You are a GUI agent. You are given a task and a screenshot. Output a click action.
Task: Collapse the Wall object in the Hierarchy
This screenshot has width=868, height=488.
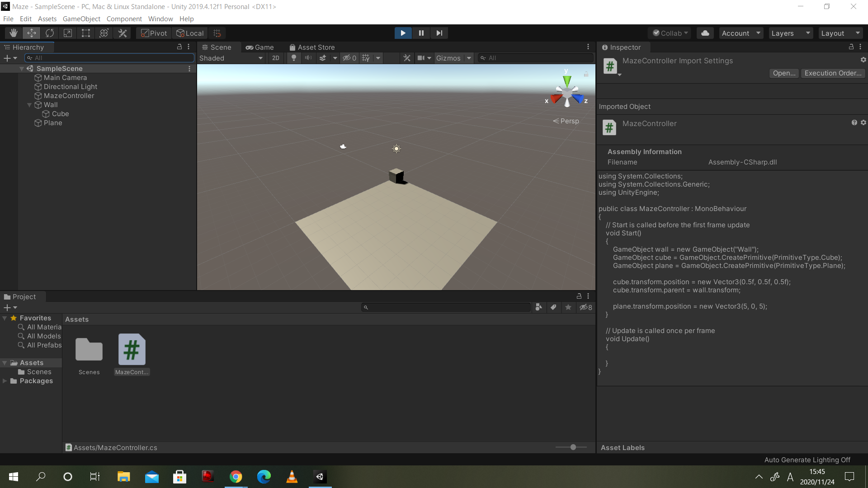click(x=30, y=104)
